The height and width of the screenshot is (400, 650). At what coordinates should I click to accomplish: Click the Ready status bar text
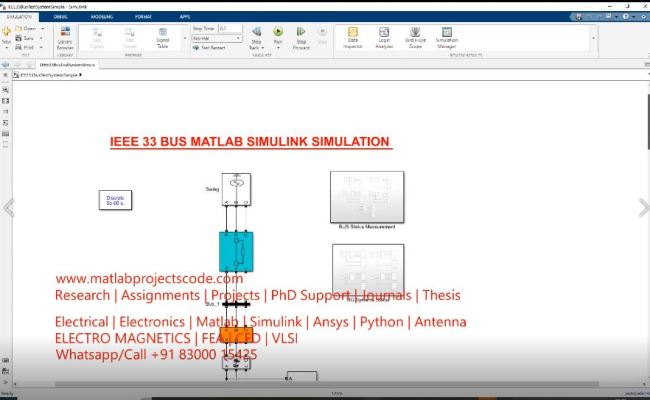pyautogui.click(x=7, y=393)
